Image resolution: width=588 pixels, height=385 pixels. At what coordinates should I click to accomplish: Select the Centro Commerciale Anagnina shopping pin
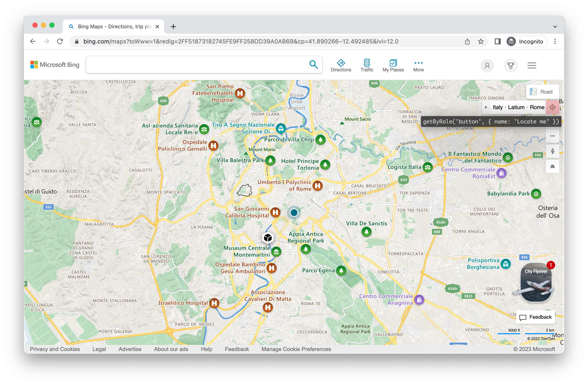pyautogui.click(x=419, y=300)
